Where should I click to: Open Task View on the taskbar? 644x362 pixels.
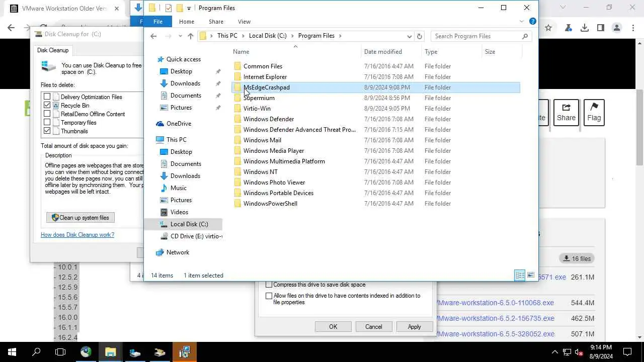pyautogui.click(x=60, y=352)
